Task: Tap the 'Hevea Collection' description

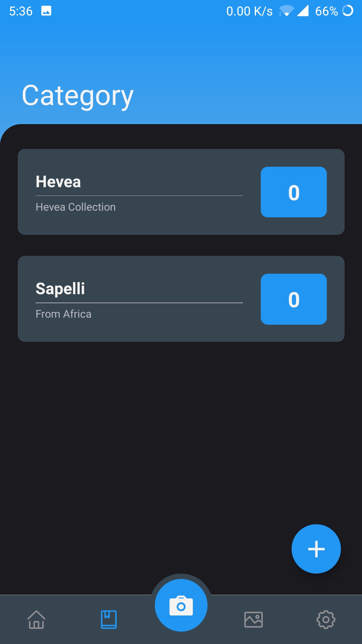Action: pos(76,207)
